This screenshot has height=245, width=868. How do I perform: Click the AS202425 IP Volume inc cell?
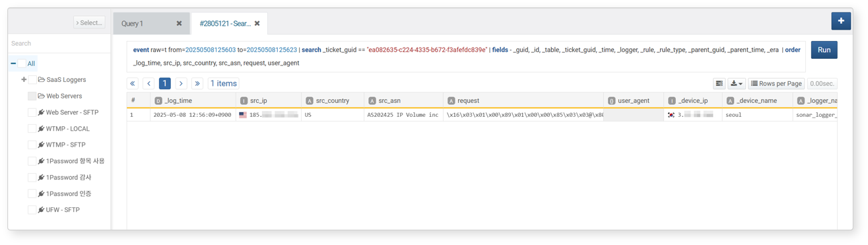click(x=403, y=115)
